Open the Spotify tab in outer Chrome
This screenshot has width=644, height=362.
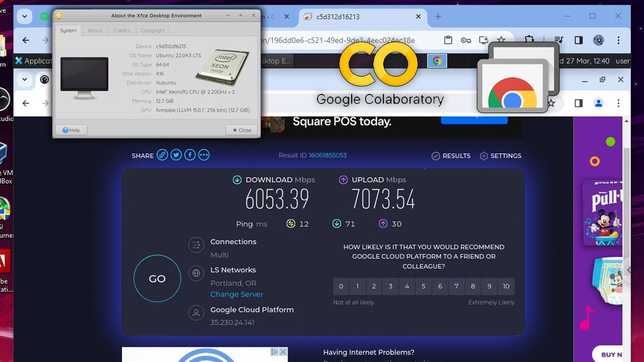click(44, 17)
